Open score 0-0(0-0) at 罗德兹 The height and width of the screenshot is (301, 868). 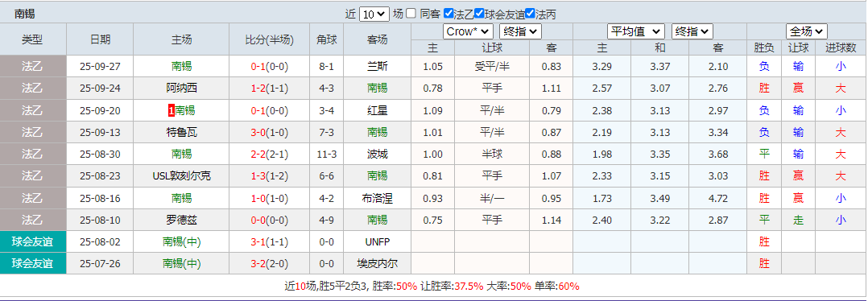pos(270,220)
